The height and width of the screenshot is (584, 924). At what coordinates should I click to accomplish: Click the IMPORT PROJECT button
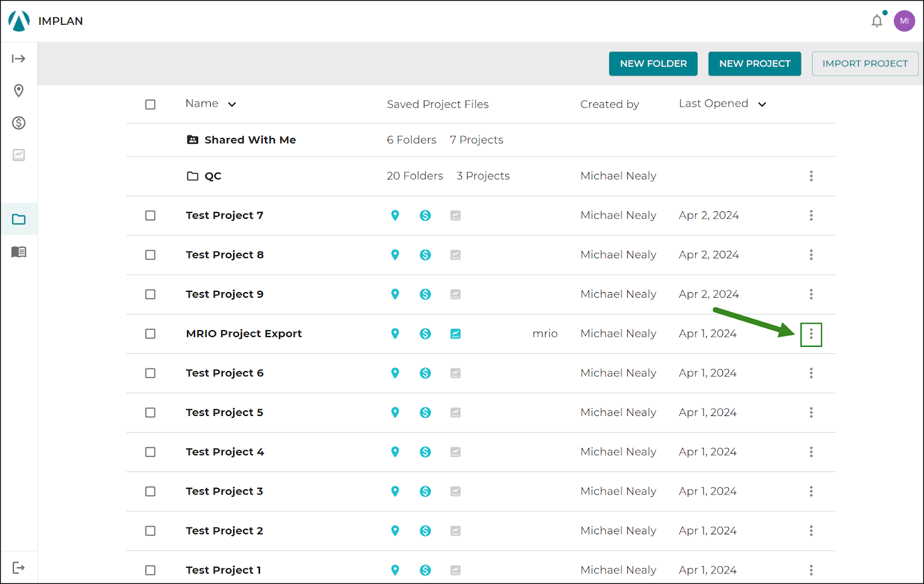pyautogui.click(x=865, y=63)
